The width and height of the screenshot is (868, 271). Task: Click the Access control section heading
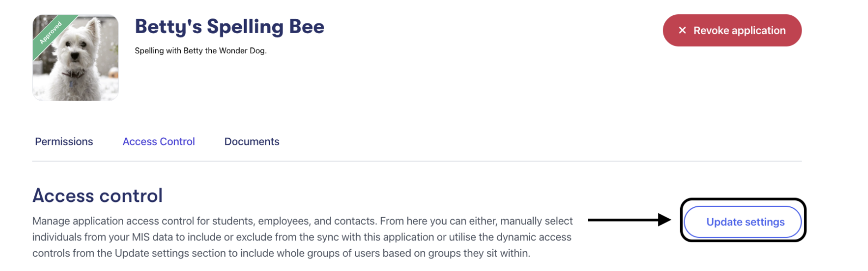tap(97, 195)
